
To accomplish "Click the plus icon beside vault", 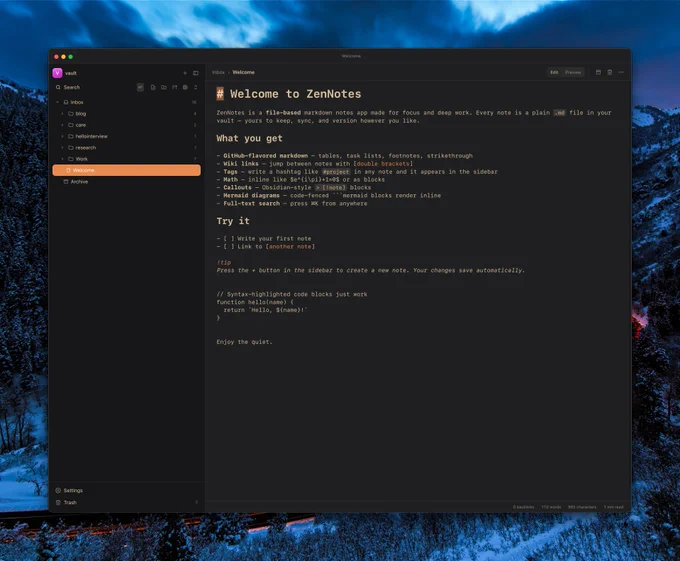I will (x=185, y=73).
